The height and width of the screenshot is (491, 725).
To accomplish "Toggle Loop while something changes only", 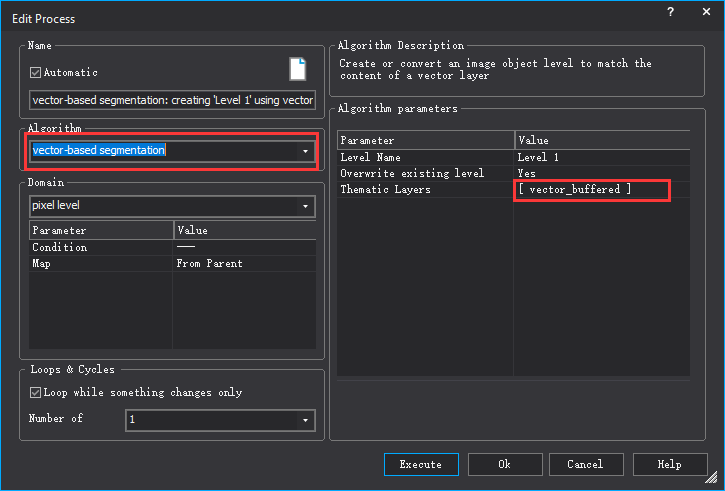I will tap(36, 392).
